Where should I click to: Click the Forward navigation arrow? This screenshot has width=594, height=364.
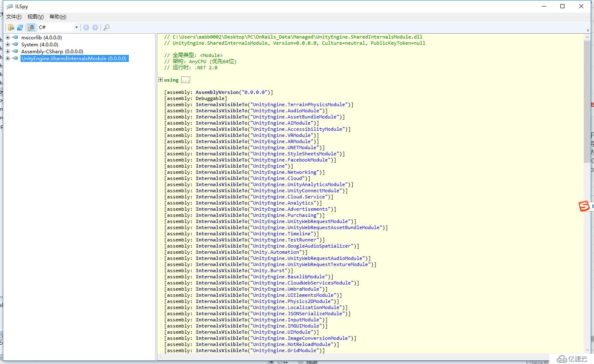click(x=95, y=27)
